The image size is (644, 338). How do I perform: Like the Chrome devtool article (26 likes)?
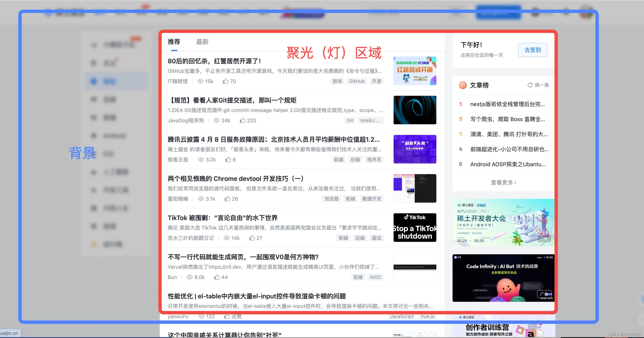[227, 199]
